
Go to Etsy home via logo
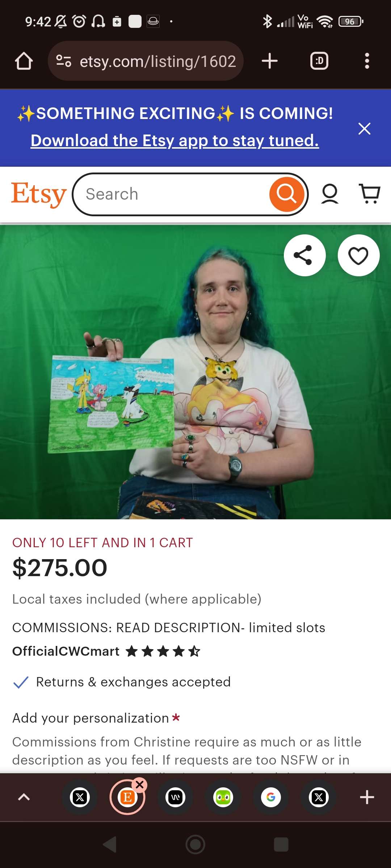click(39, 194)
